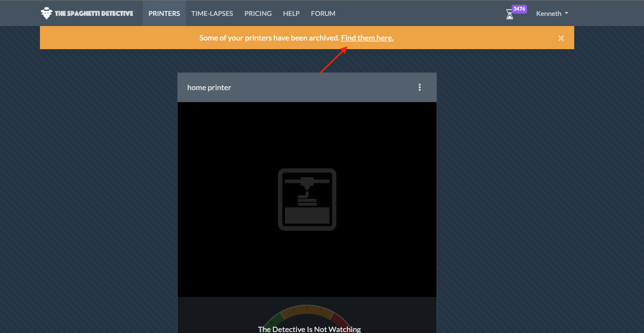
Task: Follow the "Find them here." link
Action: pos(367,38)
